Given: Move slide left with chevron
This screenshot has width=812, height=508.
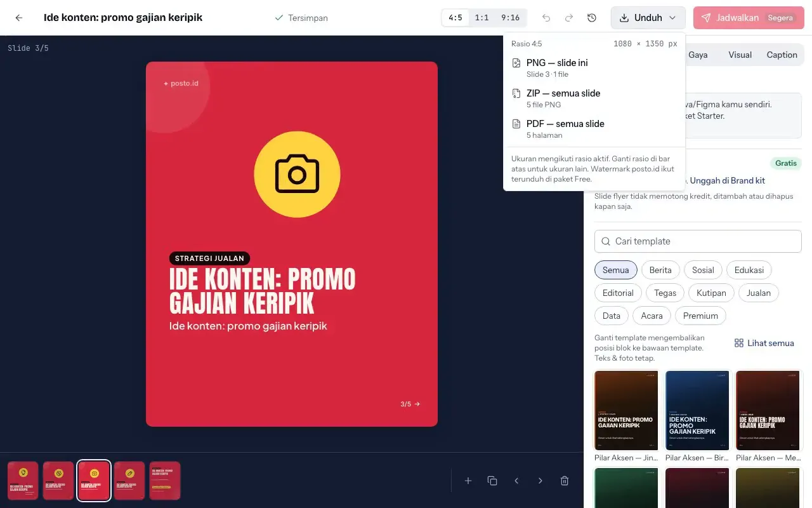Looking at the screenshot, I should pyautogui.click(x=516, y=481).
